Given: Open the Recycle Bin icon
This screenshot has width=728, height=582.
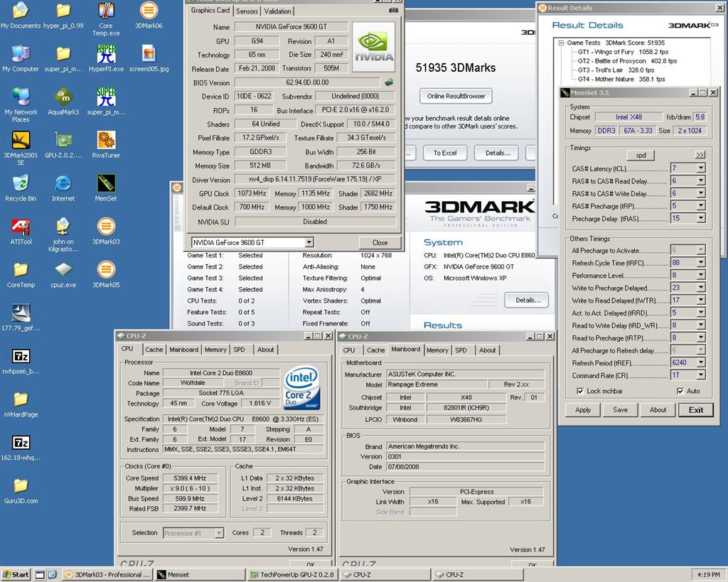Looking at the screenshot, I should click(x=21, y=188).
